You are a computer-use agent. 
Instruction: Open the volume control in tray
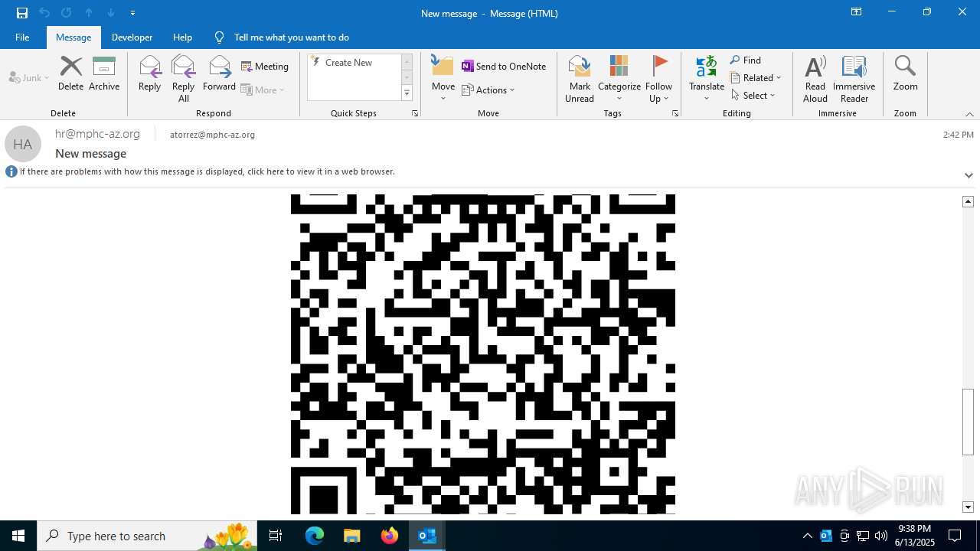pos(881,536)
